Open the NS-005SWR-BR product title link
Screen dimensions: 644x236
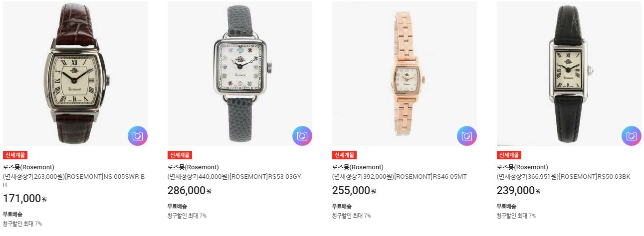[74, 181]
